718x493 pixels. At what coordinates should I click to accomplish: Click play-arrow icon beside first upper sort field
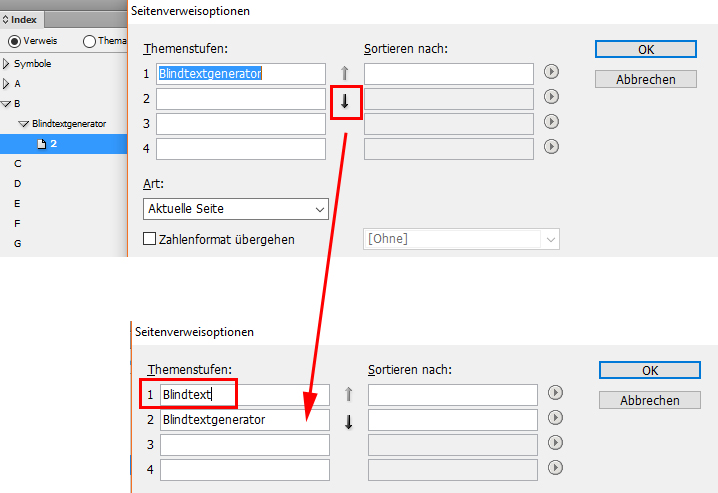click(x=551, y=72)
